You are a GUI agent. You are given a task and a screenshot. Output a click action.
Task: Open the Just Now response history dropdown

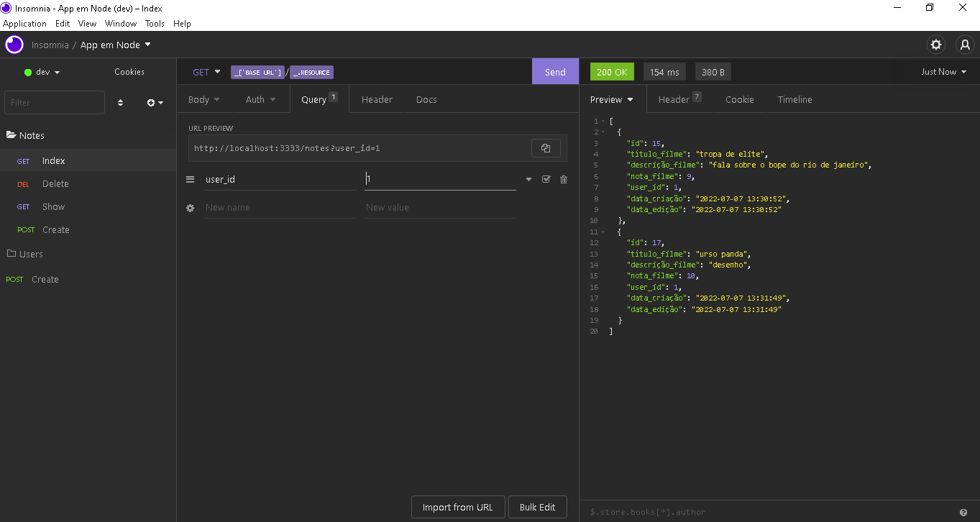pyautogui.click(x=944, y=72)
